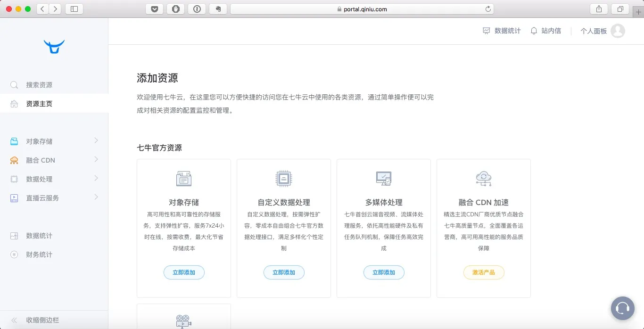644x329 pixels.
Task: Expand the 融合 CDN sidebar chevron
Action: coord(96,159)
